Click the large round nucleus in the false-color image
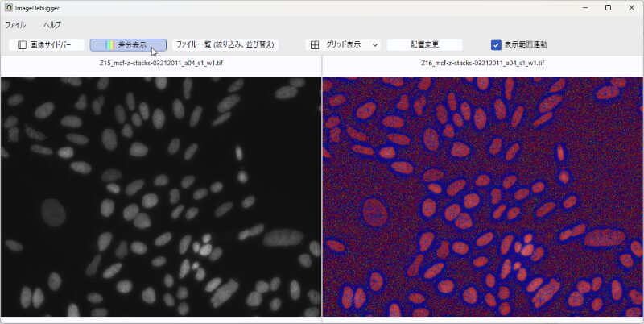 (374, 214)
